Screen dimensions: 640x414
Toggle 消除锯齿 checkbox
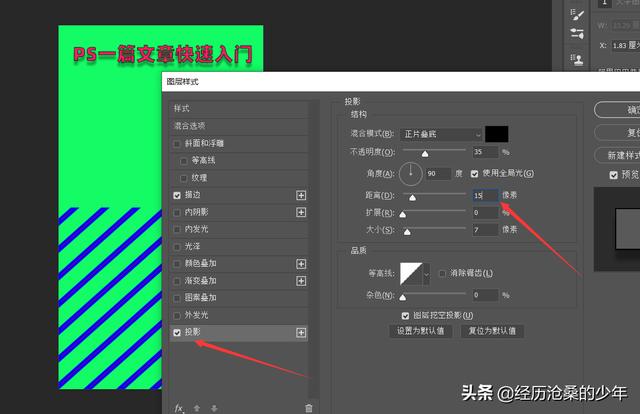click(x=442, y=273)
